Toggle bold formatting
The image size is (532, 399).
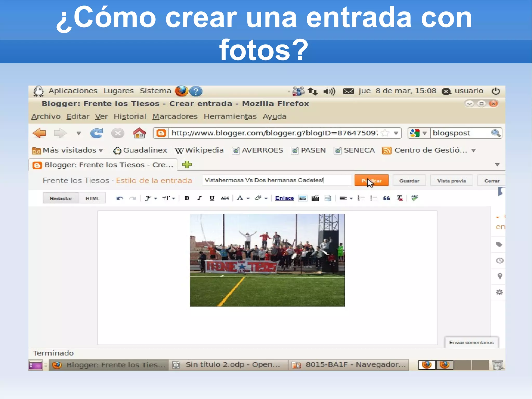[187, 198]
